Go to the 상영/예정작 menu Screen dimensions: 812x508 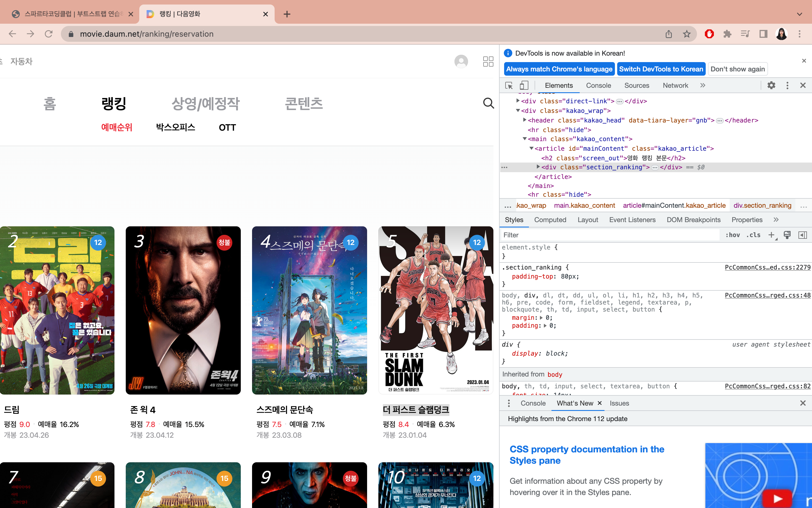[205, 104]
